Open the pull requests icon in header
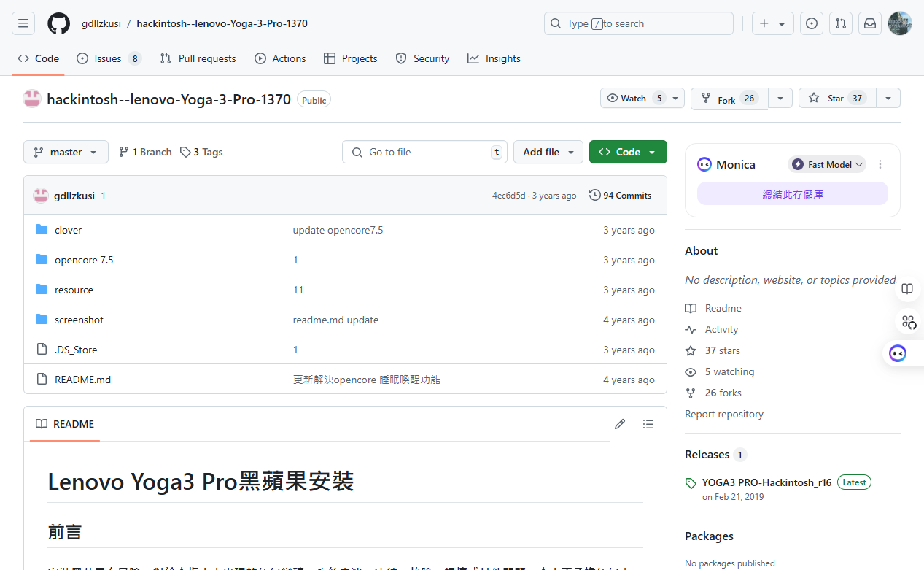This screenshot has width=924, height=570. 841,23
